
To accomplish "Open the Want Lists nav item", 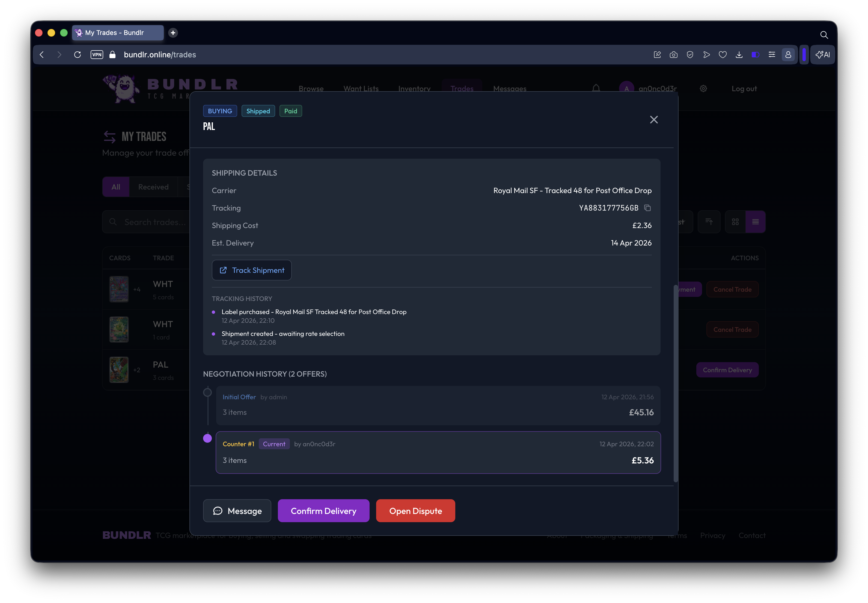I will tap(361, 88).
